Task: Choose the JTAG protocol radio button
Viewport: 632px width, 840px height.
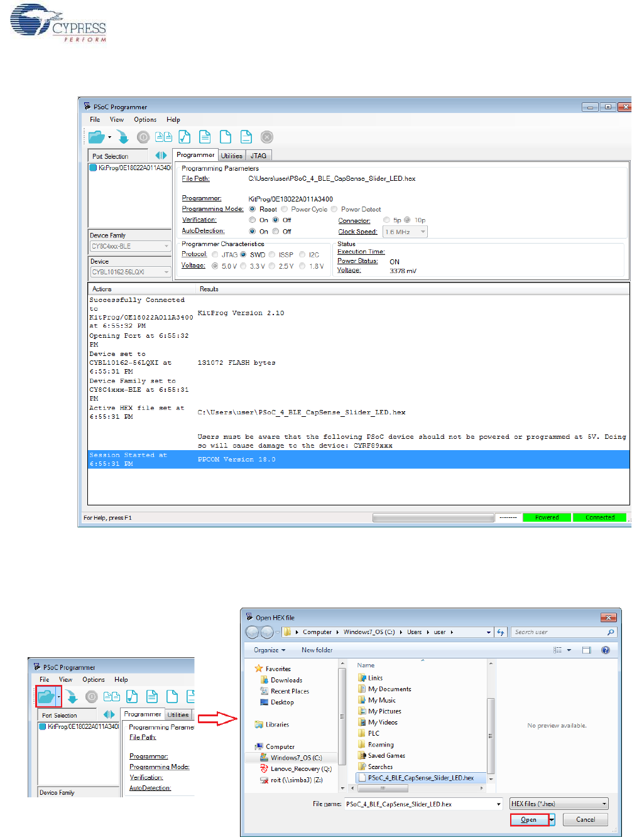Action: coord(215,254)
